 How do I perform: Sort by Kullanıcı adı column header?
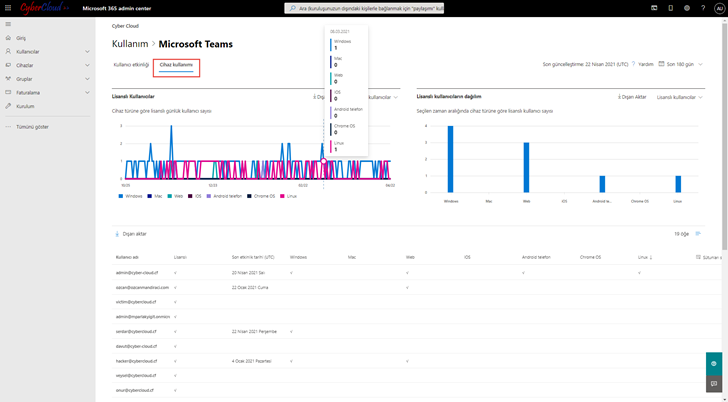pos(127,257)
